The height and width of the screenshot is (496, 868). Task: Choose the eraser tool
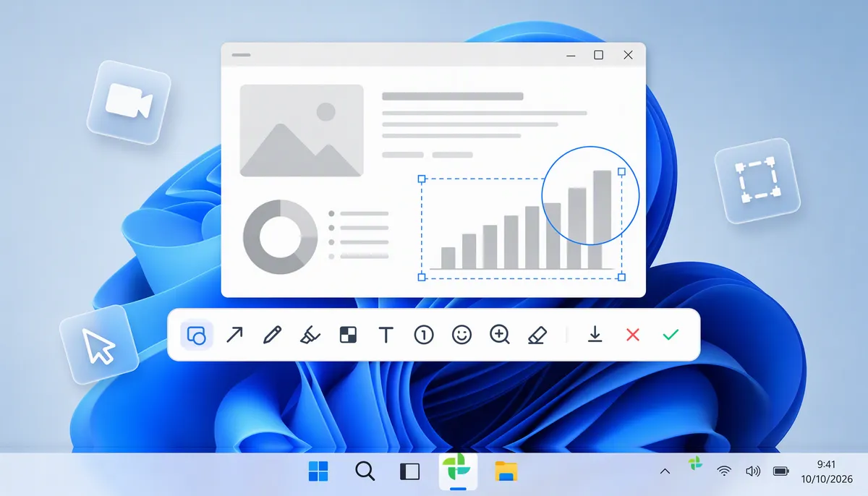[537, 335]
